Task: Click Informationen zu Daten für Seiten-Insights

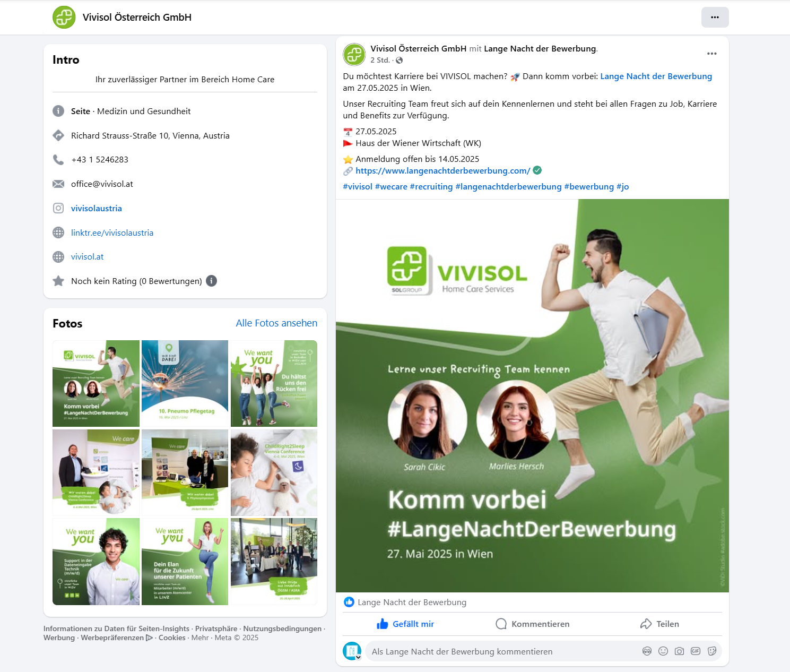Action: (x=116, y=628)
